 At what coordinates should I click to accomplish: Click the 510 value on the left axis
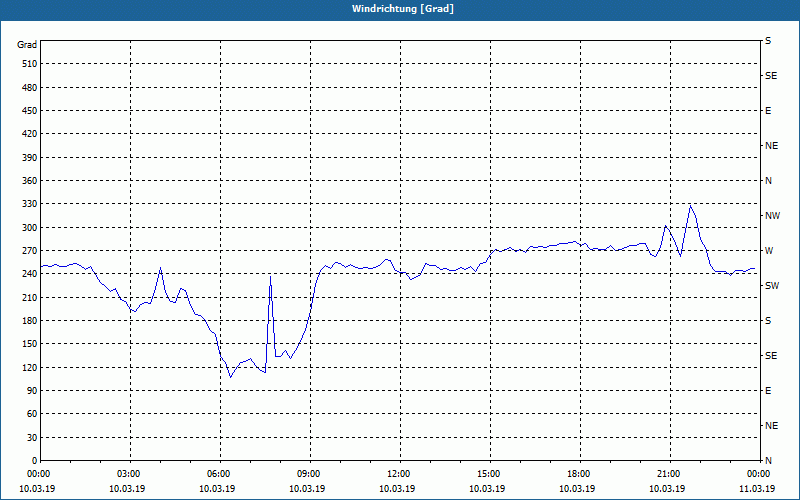30,64
